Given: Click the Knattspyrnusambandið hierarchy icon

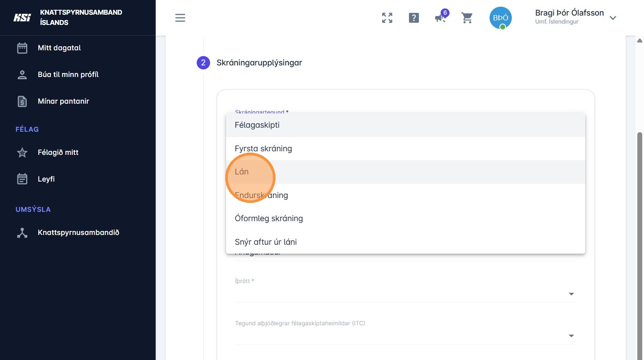Looking at the screenshot, I should click(x=22, y=233).
